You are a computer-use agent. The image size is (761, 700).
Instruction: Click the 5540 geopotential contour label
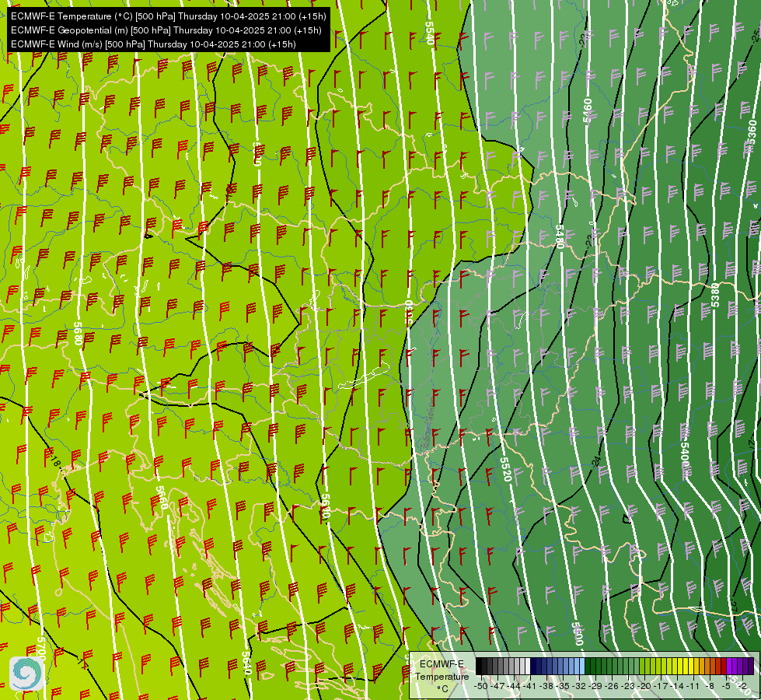tap(429, 33)
